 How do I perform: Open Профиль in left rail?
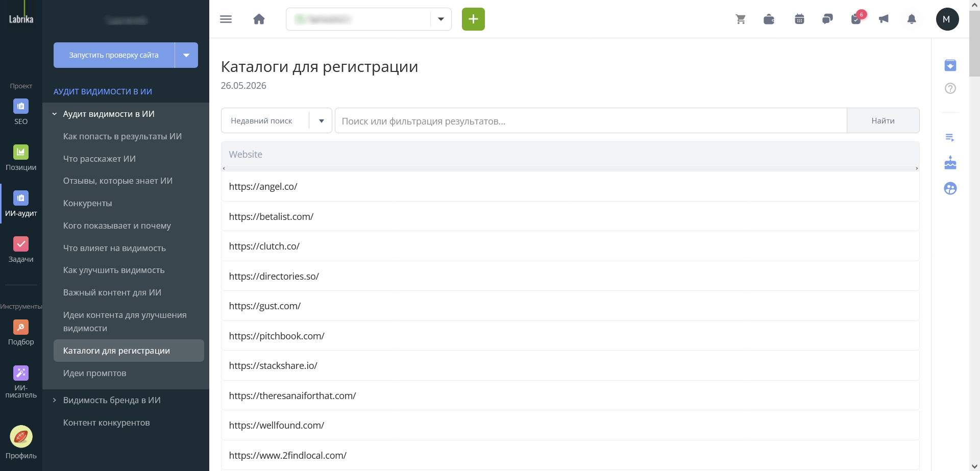point(21,442)
